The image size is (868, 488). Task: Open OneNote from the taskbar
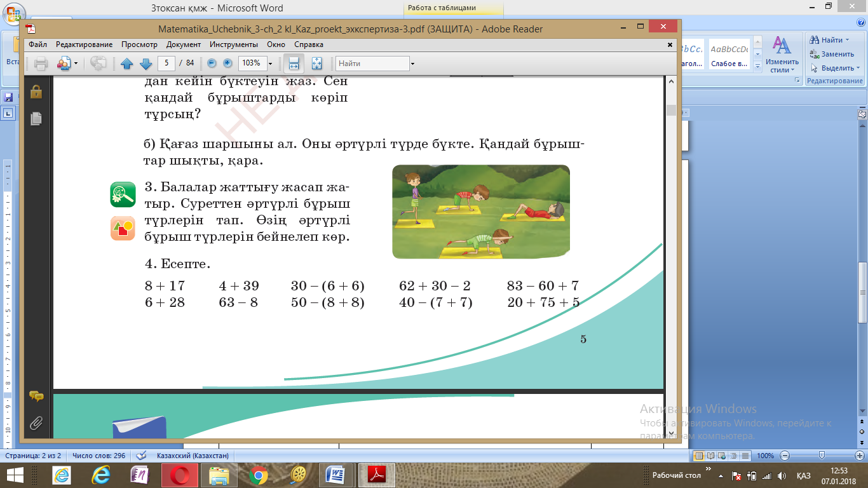[x=140, y=475]
